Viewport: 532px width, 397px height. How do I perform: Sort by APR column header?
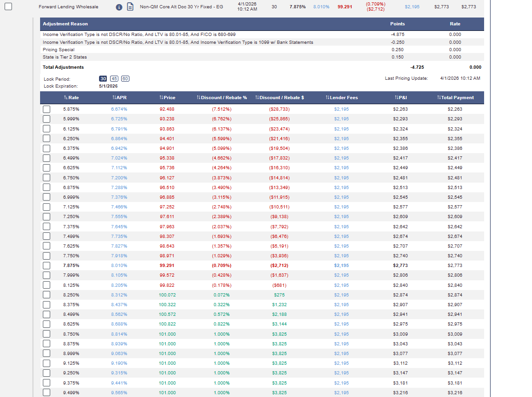119,97
